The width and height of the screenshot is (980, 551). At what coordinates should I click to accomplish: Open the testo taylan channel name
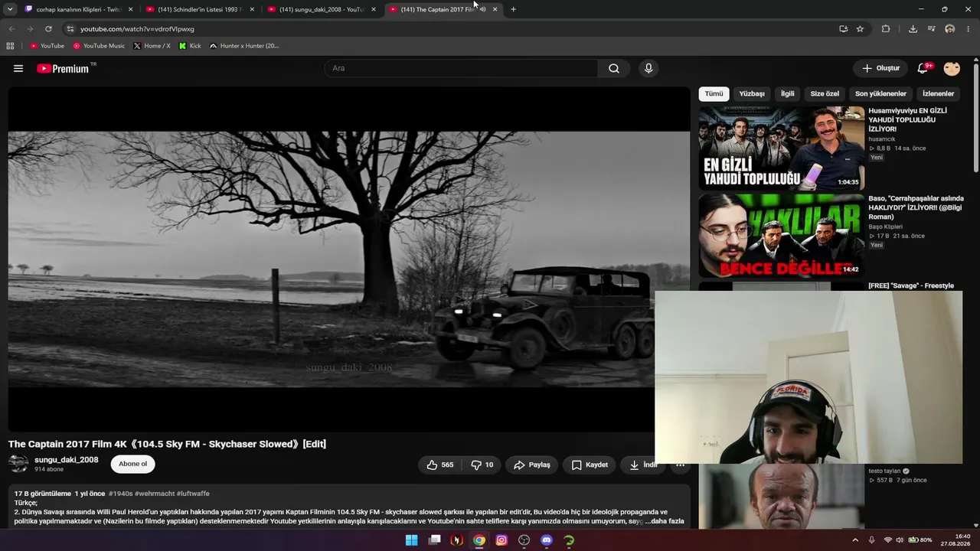click(x=884, y=471)
